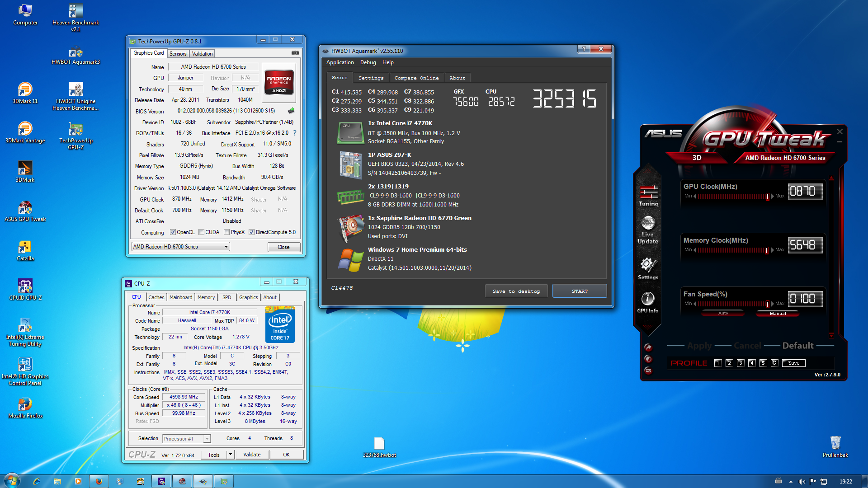
Task: Open Intel Extreme Tuning Utility shortcut
Action: (25, 332)
